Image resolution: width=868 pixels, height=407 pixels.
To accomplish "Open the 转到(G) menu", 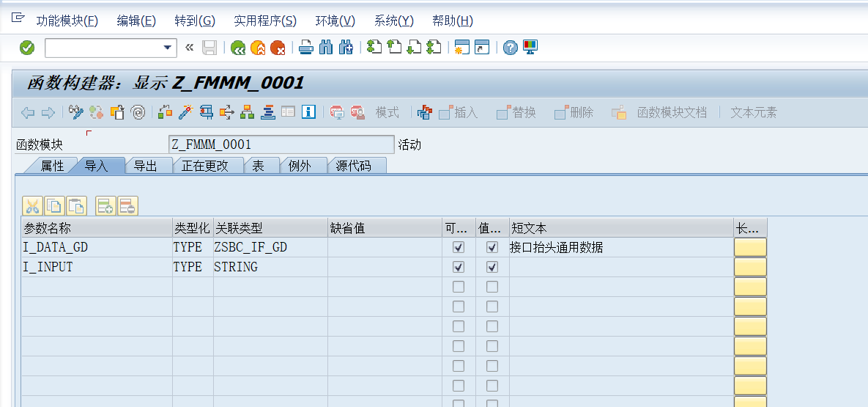I will (x=194, y=21).
